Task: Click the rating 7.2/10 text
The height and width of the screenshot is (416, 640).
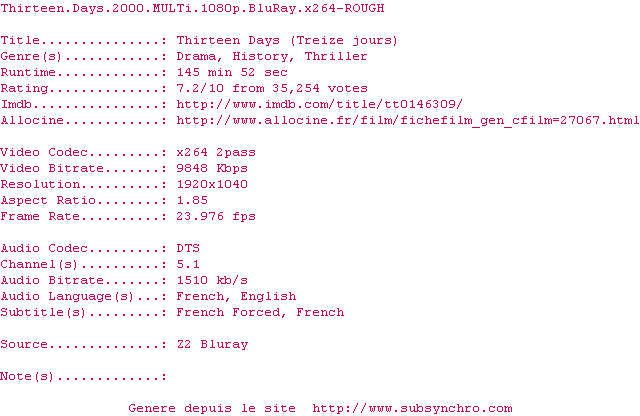Action: coord(200,88)
